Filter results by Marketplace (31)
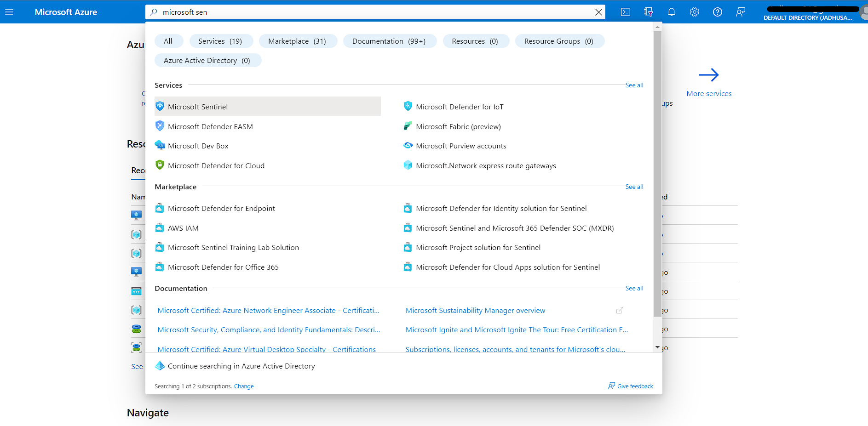Image resolution: width=868 pixels, height=426 pixels. click(x=298, y=41)
